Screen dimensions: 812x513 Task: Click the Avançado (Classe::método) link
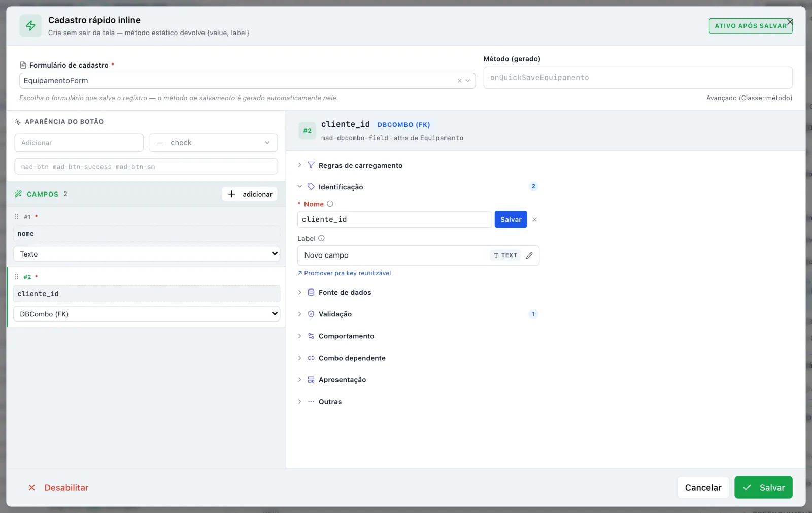point(749,98)
